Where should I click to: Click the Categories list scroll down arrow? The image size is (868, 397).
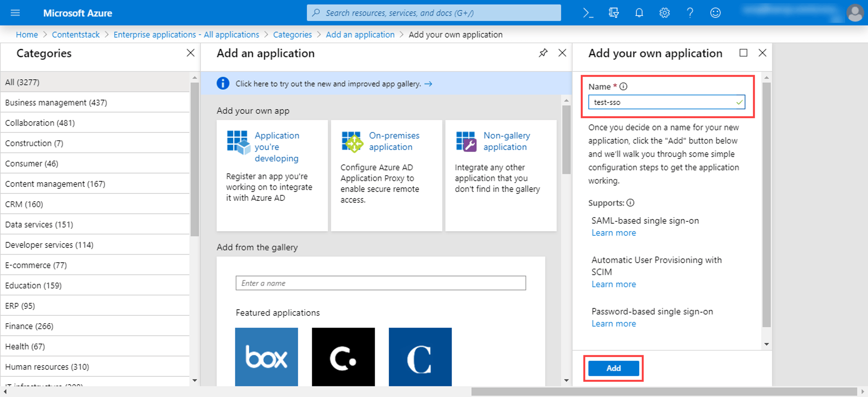point(194,380)
